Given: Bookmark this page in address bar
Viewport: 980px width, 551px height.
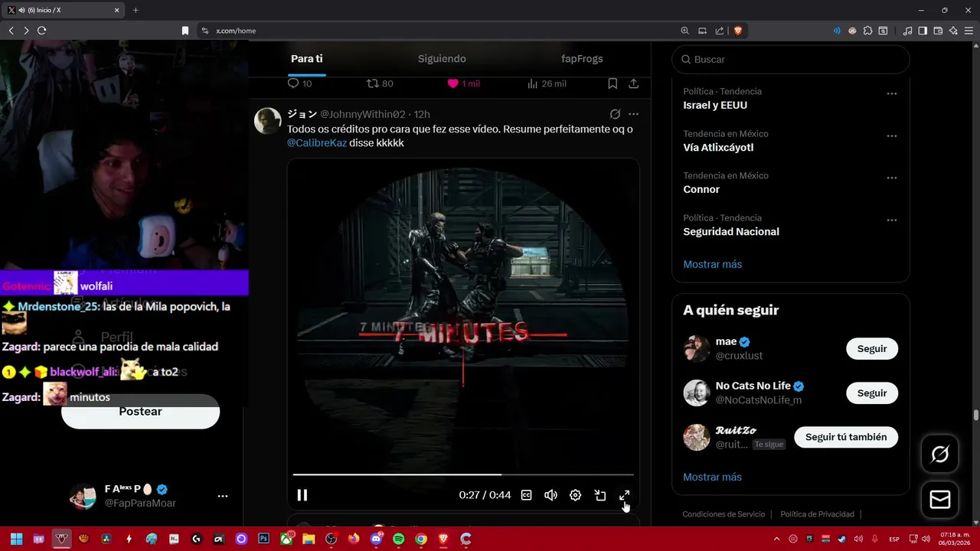Looking at the screenshot, I should 185,31.
